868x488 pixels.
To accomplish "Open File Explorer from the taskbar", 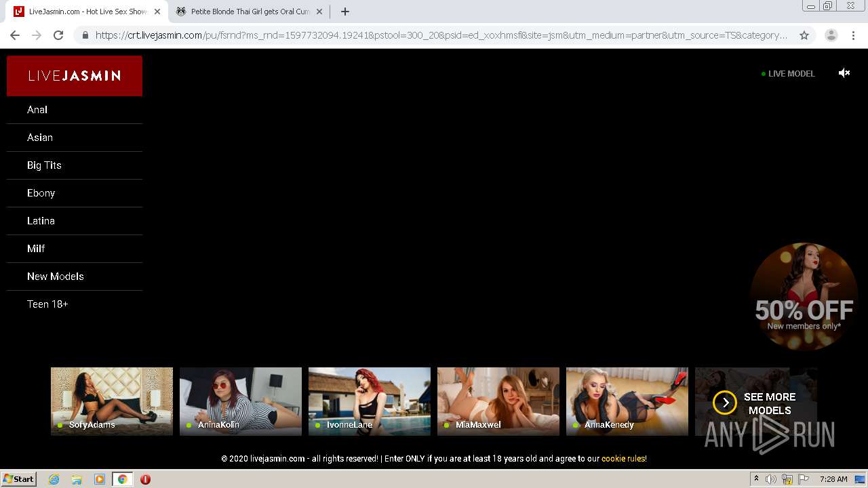I will 77,479.
